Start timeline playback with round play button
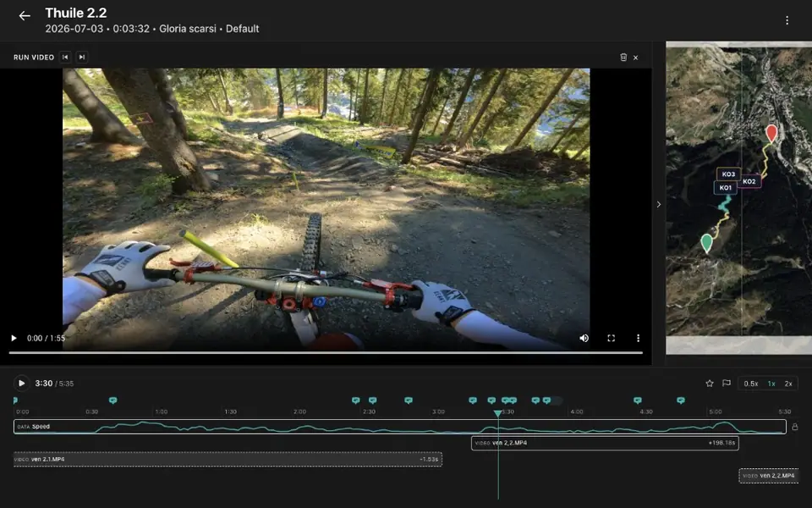Viewport: 812px width, 508px height. click(x=21, y=383)
